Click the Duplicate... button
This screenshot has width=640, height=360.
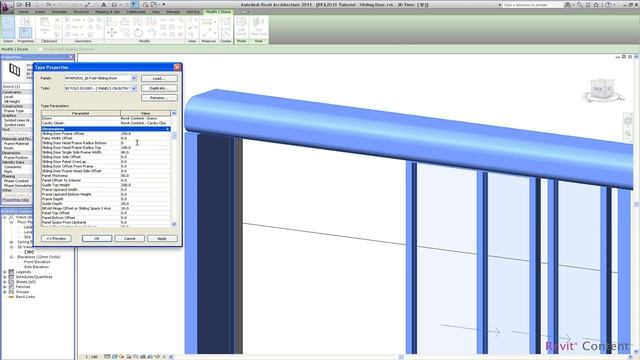[159, 88]
